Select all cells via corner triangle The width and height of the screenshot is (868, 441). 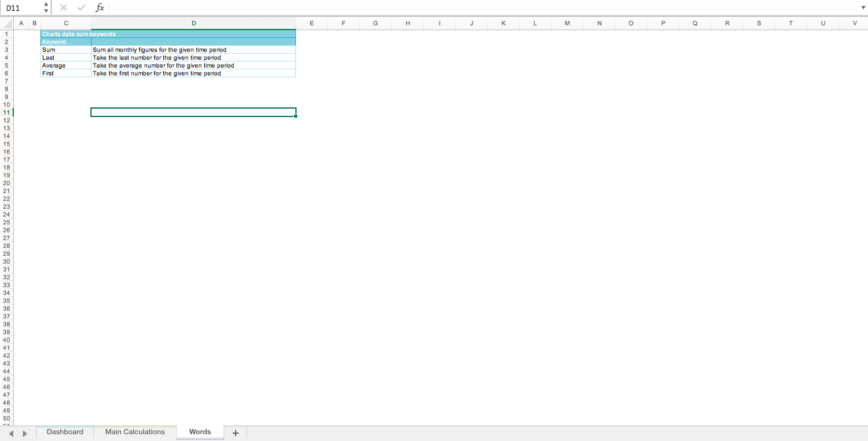(7, 24)
